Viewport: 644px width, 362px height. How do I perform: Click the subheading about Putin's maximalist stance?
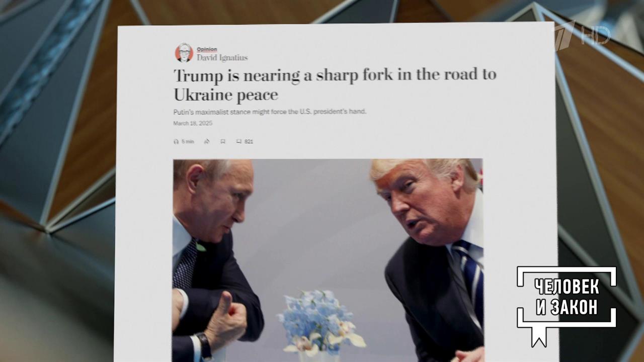(270, 111)
